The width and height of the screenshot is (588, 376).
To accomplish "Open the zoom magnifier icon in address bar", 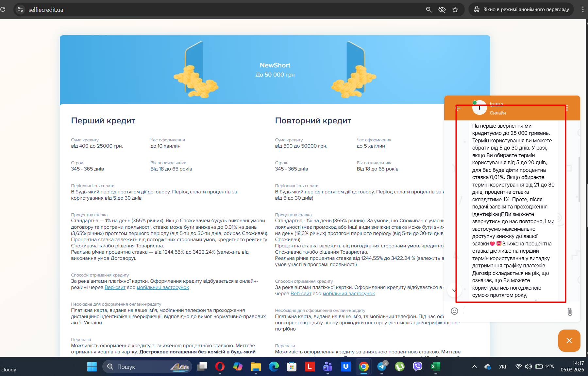I will pos(429,9).
